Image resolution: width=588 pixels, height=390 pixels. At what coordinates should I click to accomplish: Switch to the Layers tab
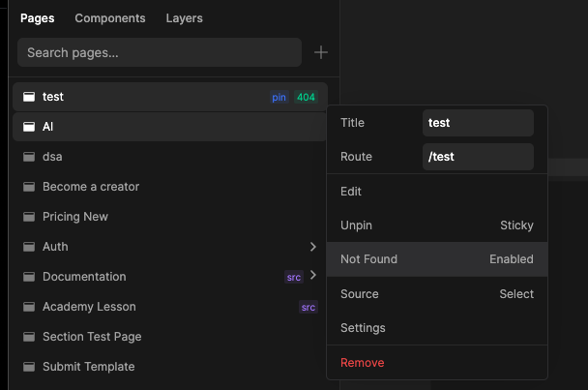point(184,18)
